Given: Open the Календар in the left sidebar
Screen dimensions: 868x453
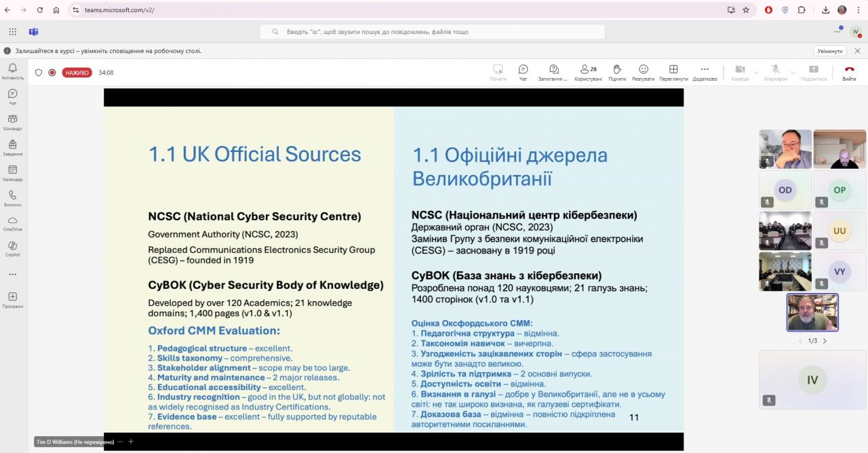Looking at the screenshot, I should pyautogui.click(x=12, y=173).
